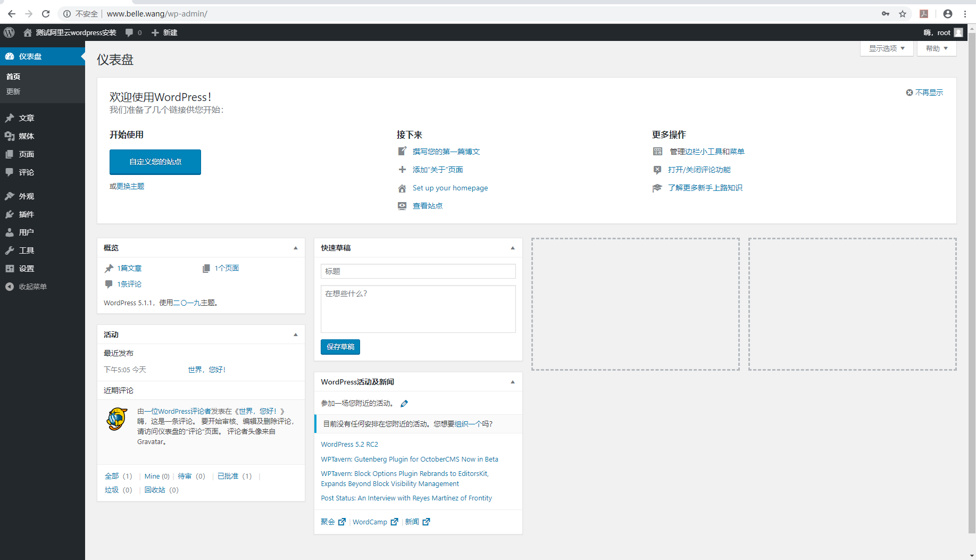The image size is (976, 560).
Task: Click the edit location pencil icon
Action: point(404,404)
